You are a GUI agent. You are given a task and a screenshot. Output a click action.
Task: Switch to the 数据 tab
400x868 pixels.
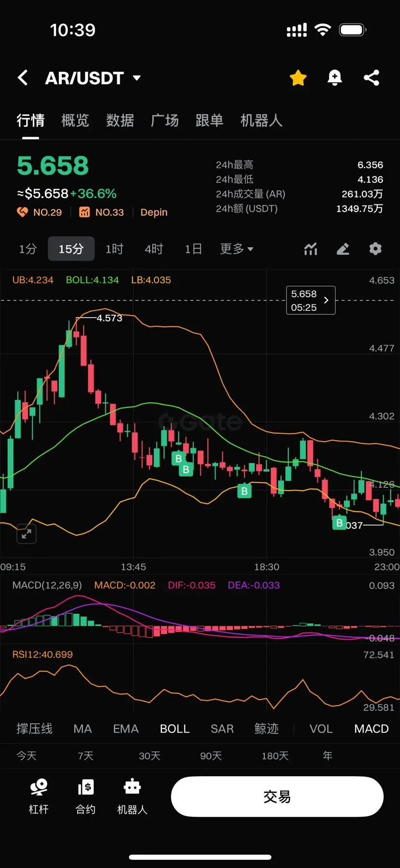(x=120, y=120)
